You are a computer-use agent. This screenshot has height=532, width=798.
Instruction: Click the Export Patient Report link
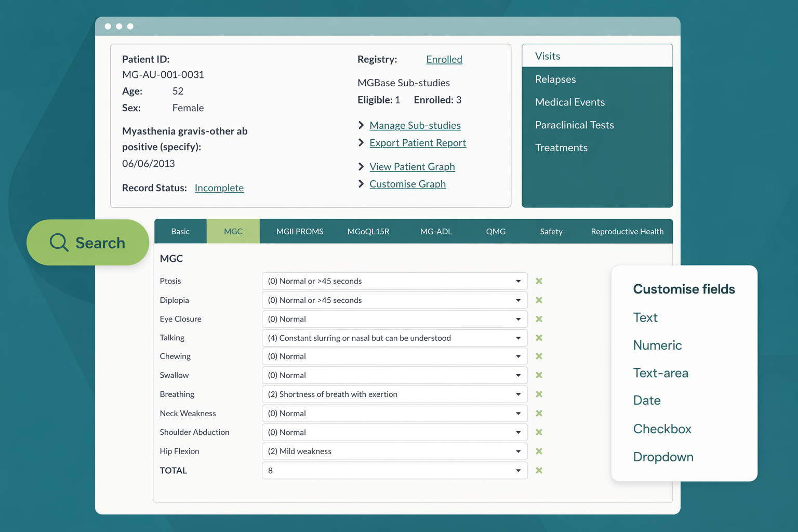click(418, 142)
